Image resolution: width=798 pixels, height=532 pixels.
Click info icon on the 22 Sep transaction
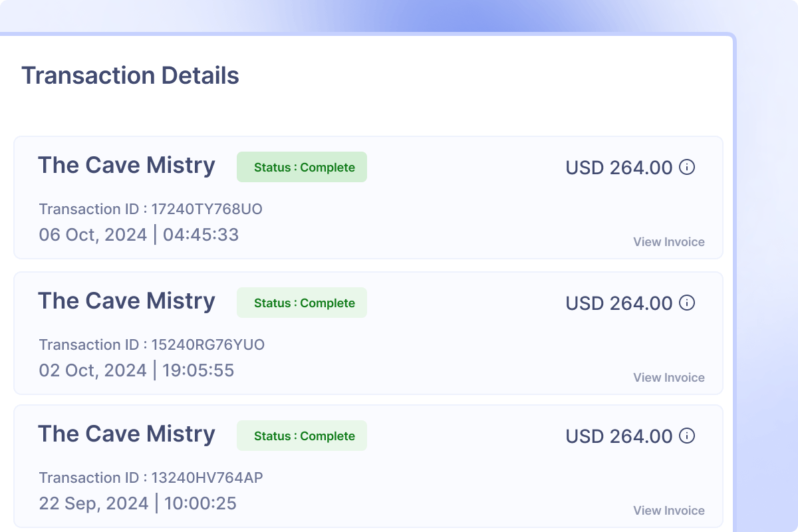[x=687, y=436]
